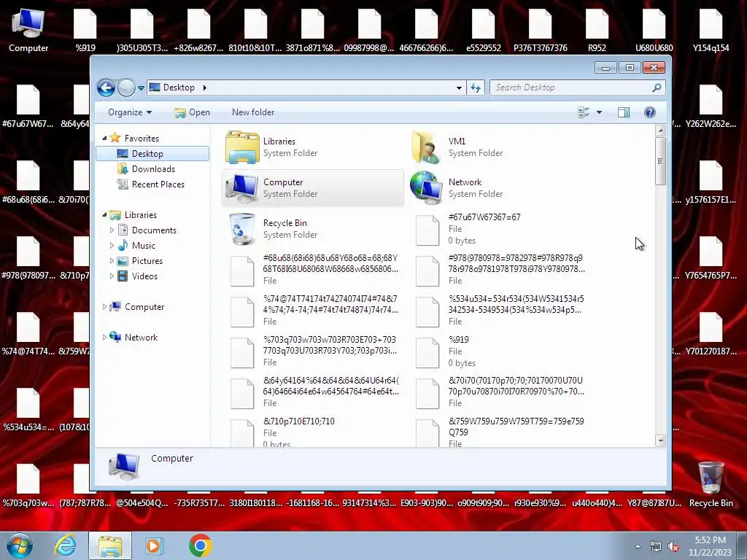Show hidden tray icons arrow
Screen dimensions: 747x560
click(x=638, y=547)
